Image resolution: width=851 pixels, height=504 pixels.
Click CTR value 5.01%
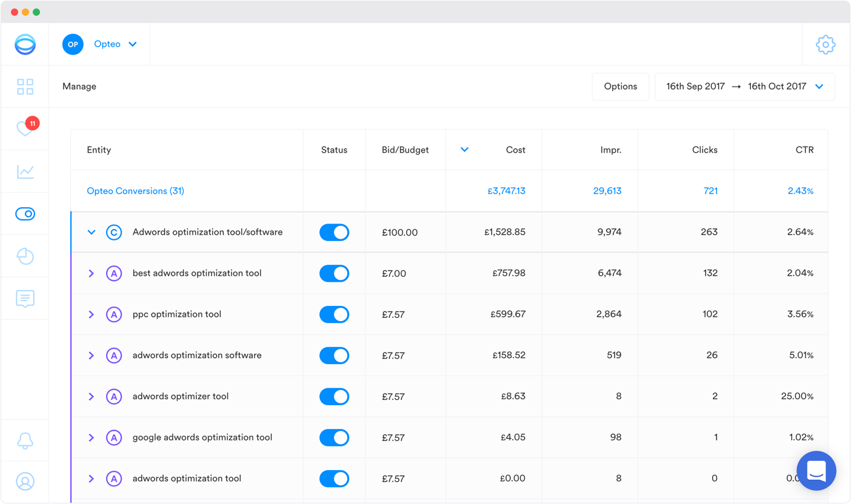tap(801, 356)
